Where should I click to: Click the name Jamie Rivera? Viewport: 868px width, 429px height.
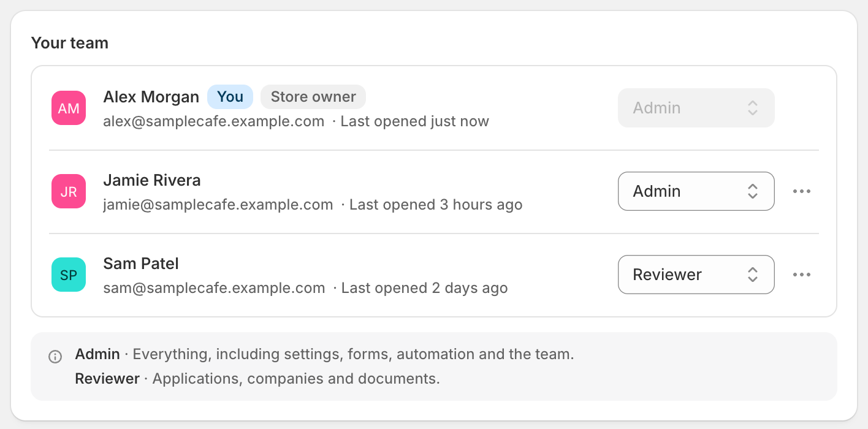[x=152, y=180]
